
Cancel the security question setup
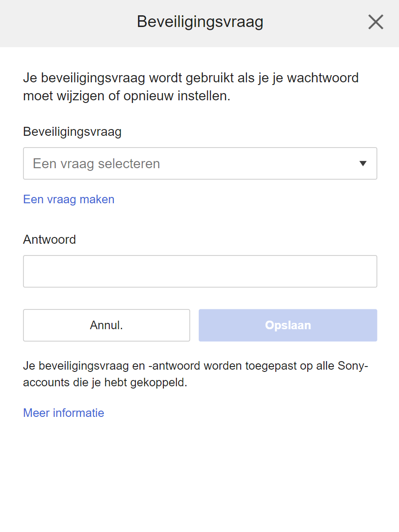pyautogui.click(x=106, y=325)
